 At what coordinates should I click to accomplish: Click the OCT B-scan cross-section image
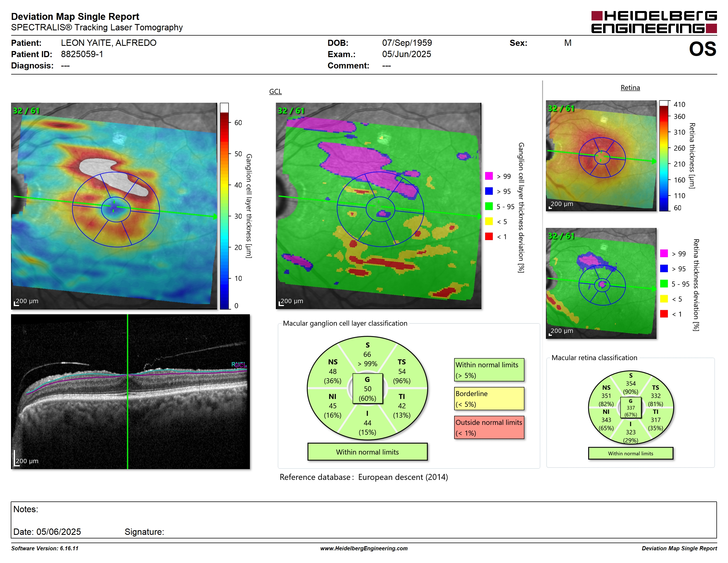pos(130,392)
